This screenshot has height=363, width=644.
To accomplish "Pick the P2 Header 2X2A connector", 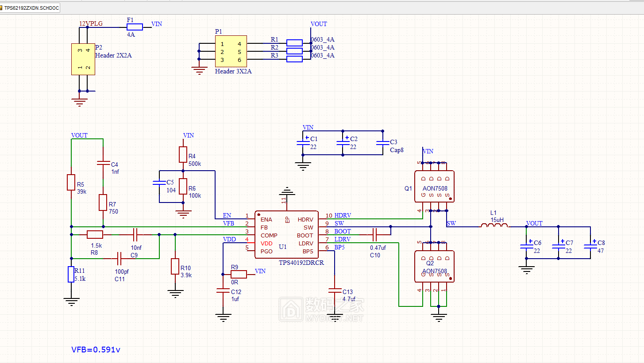I will [83, 59].
